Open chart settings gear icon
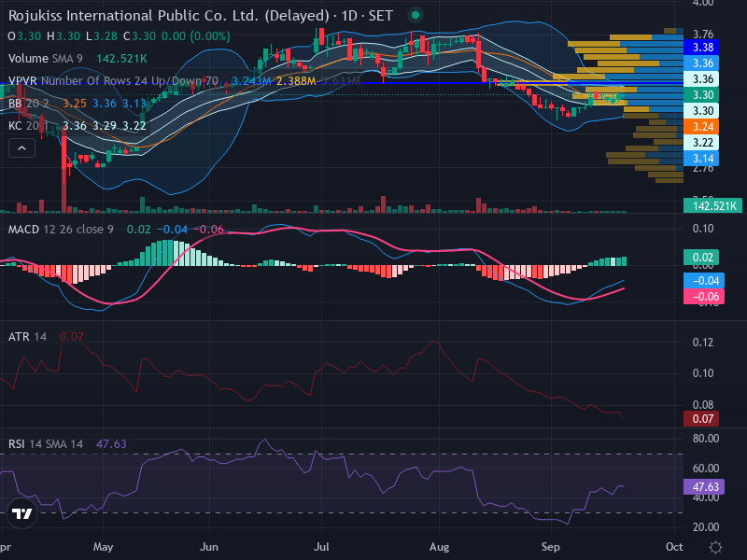The image size is (747, 560). tap(715, 547)
